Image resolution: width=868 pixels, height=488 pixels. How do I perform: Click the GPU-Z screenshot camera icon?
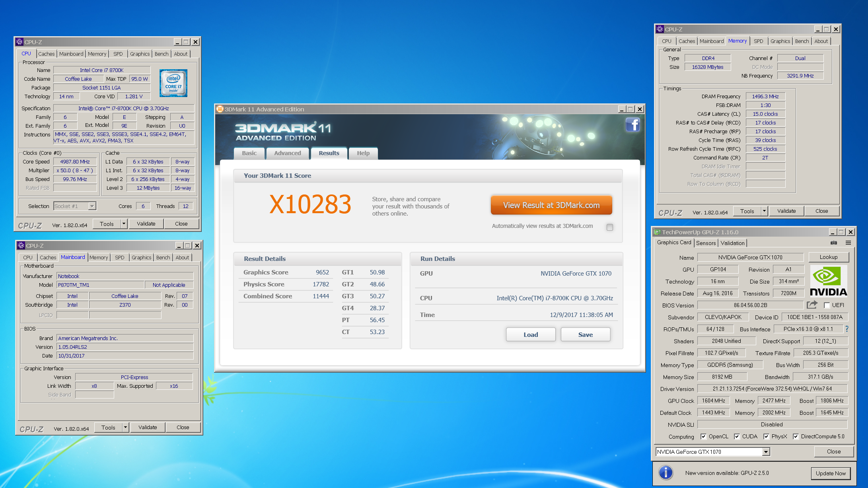coord(834,243)
